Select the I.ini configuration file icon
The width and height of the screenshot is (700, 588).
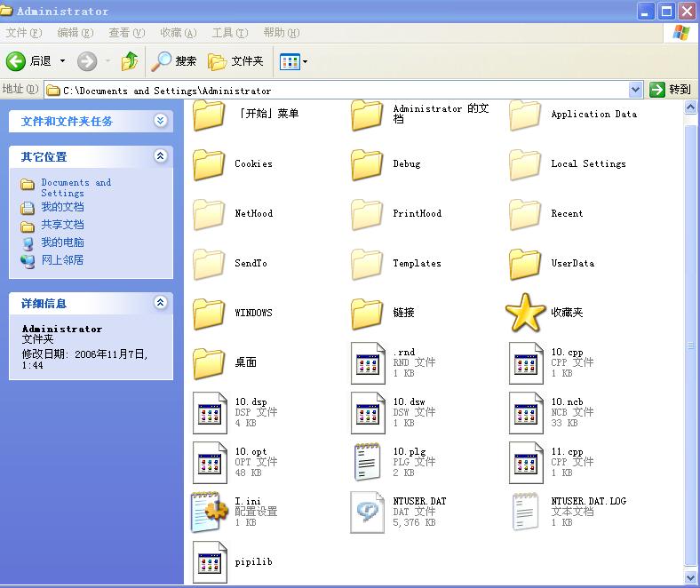(210, 513)
